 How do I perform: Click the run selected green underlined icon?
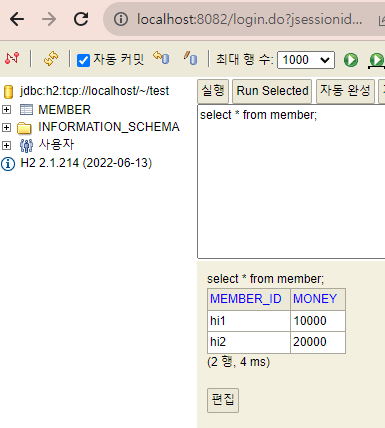click(x=377, y=61)
